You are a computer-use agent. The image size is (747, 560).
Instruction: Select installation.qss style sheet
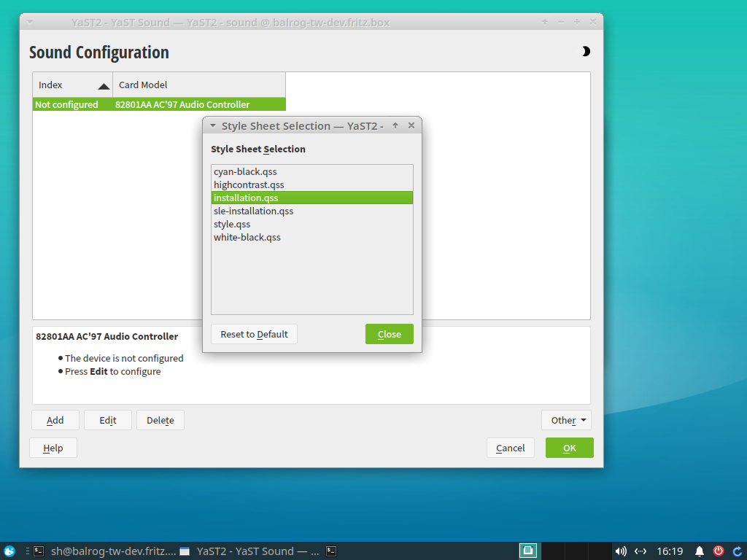point(312,198)
